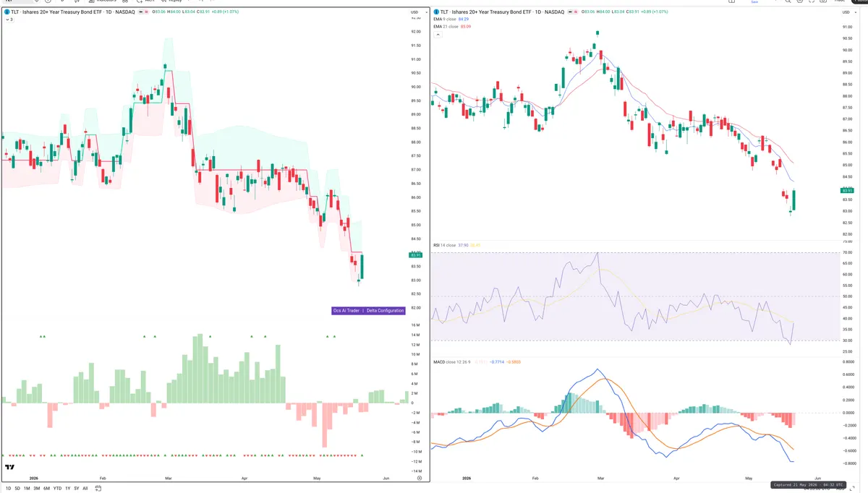Click the Ocs AI Trader Delta Configuration label
The image size is (868, 493).
[368, 311]
